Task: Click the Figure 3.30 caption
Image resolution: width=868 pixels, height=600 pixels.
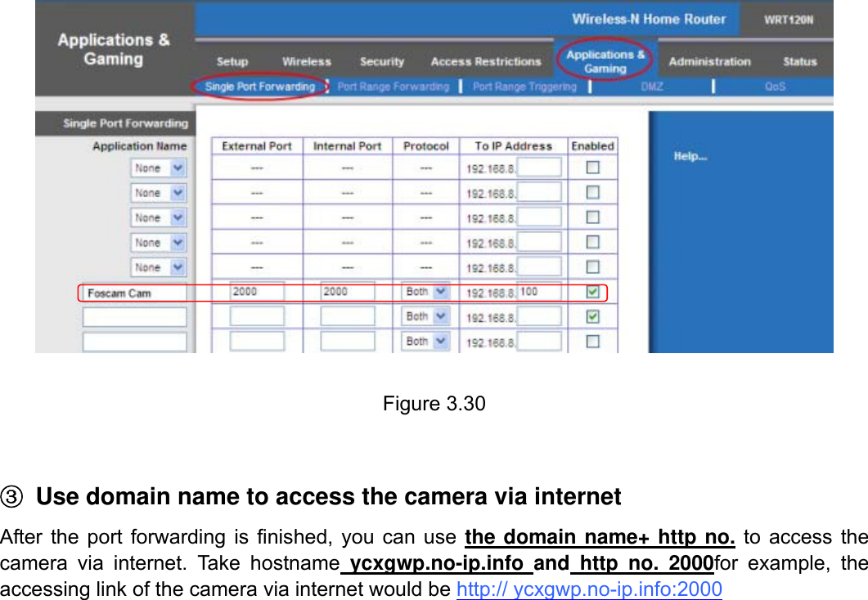Action: 434,404
